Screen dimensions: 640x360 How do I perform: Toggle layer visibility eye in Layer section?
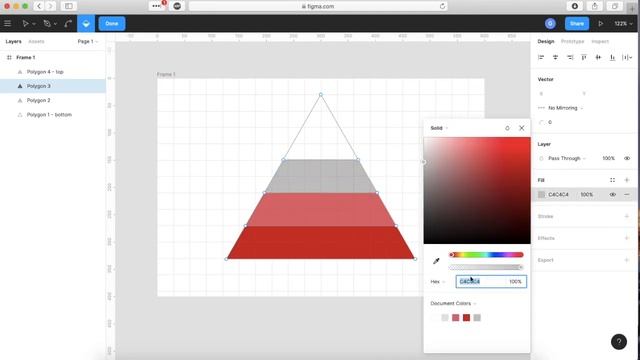click(x=627, y=158)
